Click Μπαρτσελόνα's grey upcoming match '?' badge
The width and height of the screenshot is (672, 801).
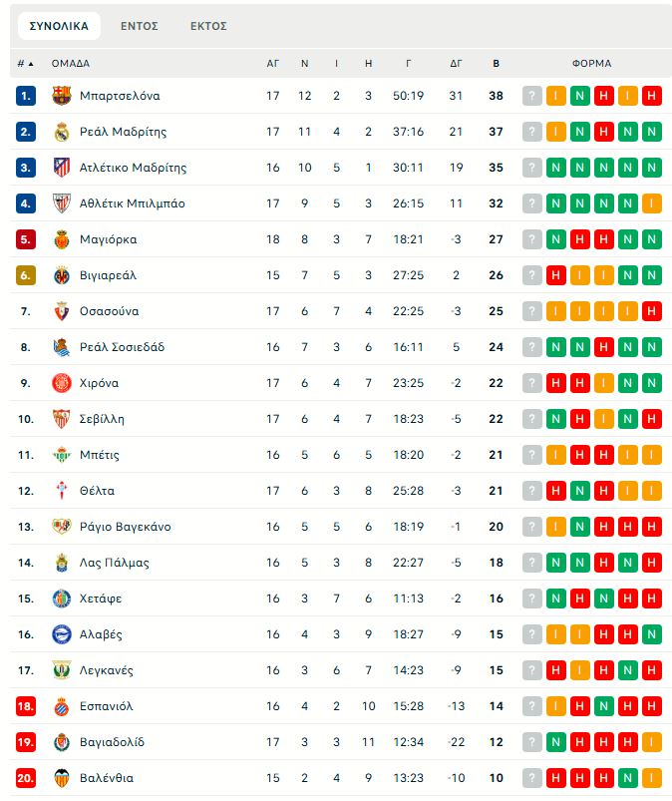point(532,96)
